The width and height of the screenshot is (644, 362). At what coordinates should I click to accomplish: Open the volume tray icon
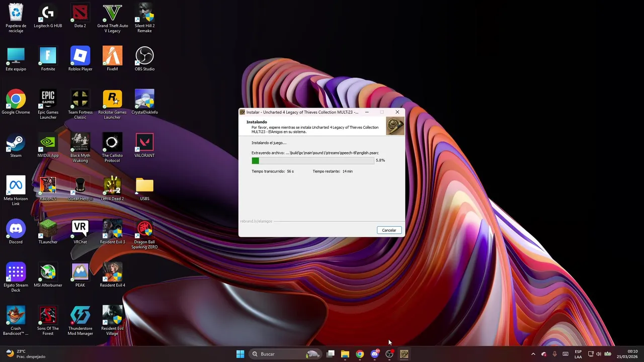click(599, 354)
